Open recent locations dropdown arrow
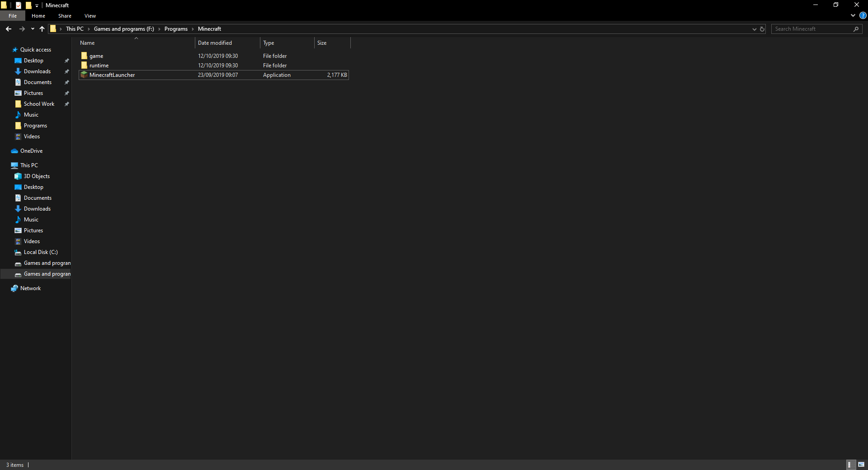The width and height of the screenshot is (868, 470). [33, 29]
